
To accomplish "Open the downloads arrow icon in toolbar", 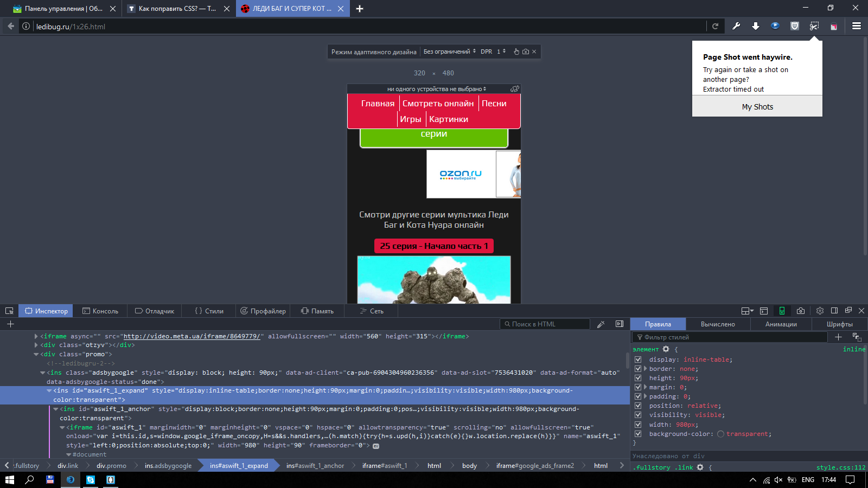I will pyautogui.click(x=756, y=26).
